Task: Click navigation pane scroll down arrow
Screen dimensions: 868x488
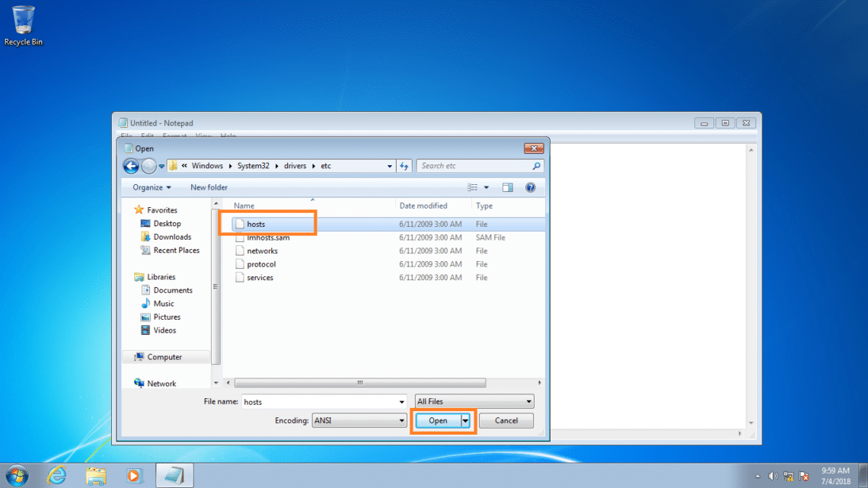Action: point(216,383)
